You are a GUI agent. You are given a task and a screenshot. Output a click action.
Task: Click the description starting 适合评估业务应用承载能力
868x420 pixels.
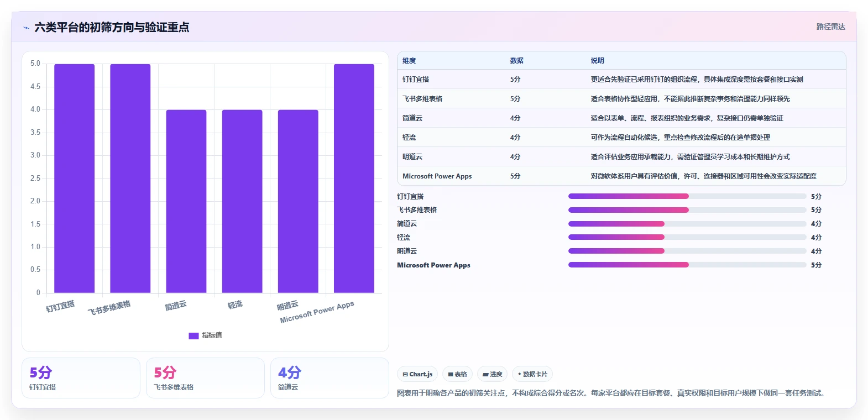690,157
